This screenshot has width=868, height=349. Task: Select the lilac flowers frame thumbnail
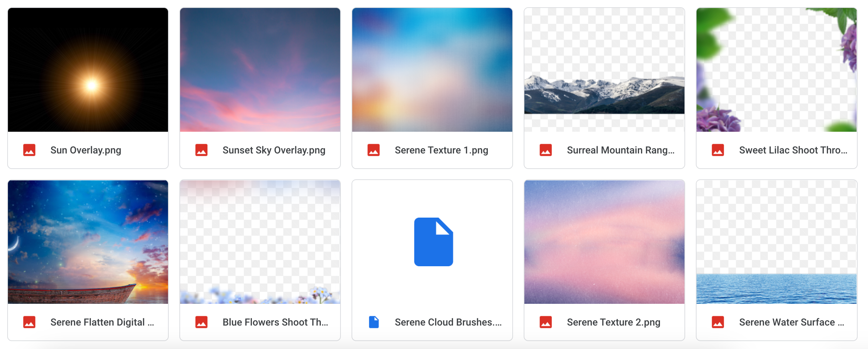777,70
